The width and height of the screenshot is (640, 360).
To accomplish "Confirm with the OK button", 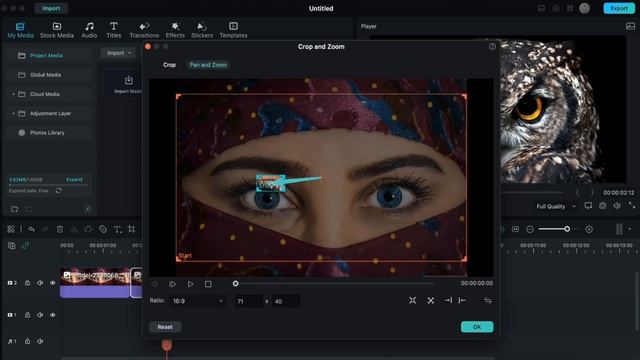I will click(477, 327).
